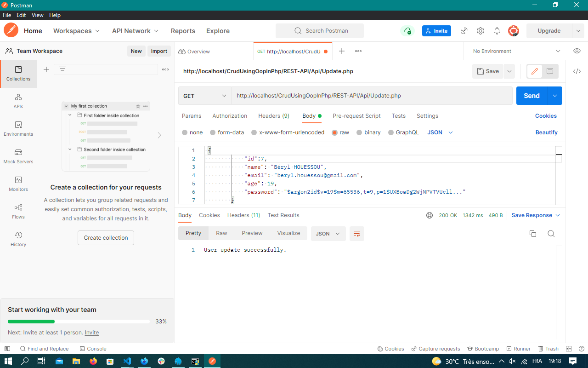This screenshot has width=588, height=368.
Task: Open the Save options arrow
Action: (x=509, y=71)
